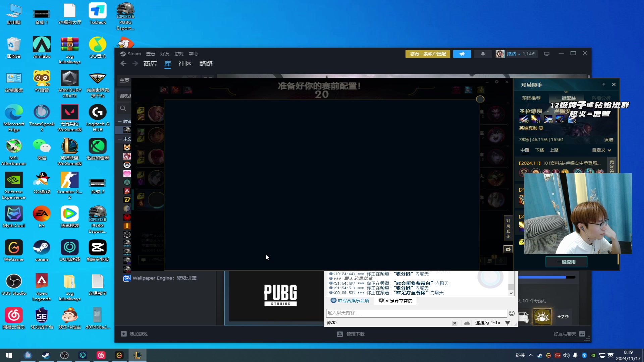Image resolution: width=644 pixels, height=362 pixels.
Task: Click the chat log scrollbar down arrow
Action: click(x=511, y=293)
